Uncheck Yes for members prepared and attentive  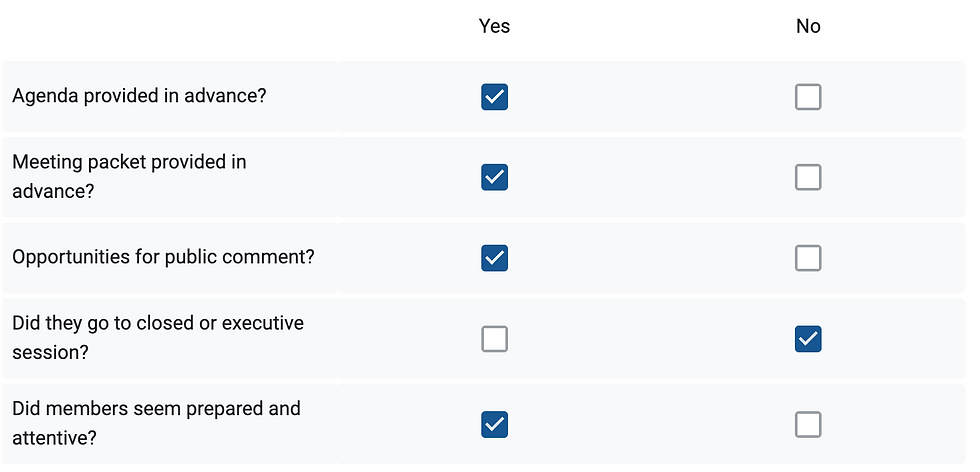coord(494,424)
